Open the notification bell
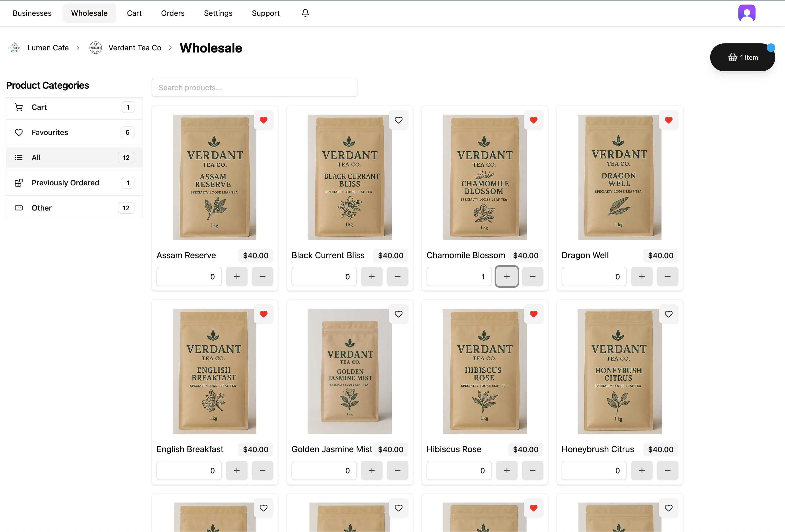Screen dimensions: 785x532 click(x=305, y=13)
